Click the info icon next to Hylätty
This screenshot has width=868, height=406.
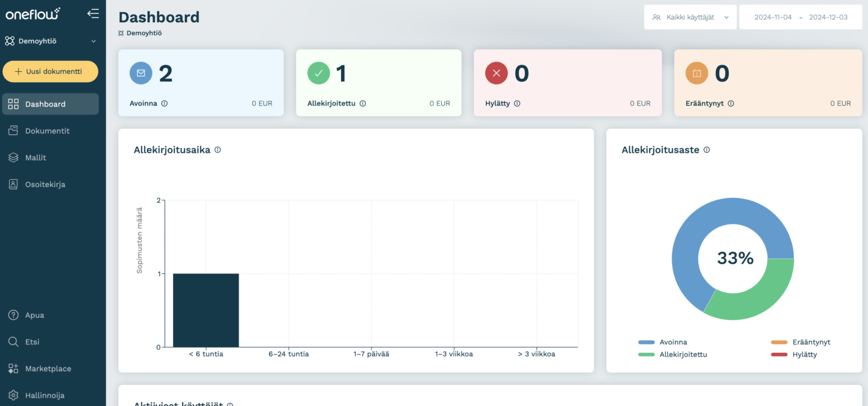click(517, 103)
